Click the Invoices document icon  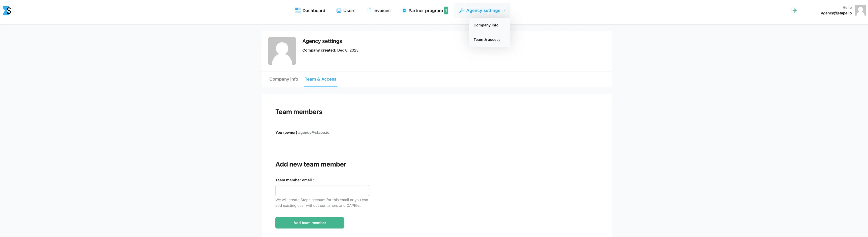point(369,10)
